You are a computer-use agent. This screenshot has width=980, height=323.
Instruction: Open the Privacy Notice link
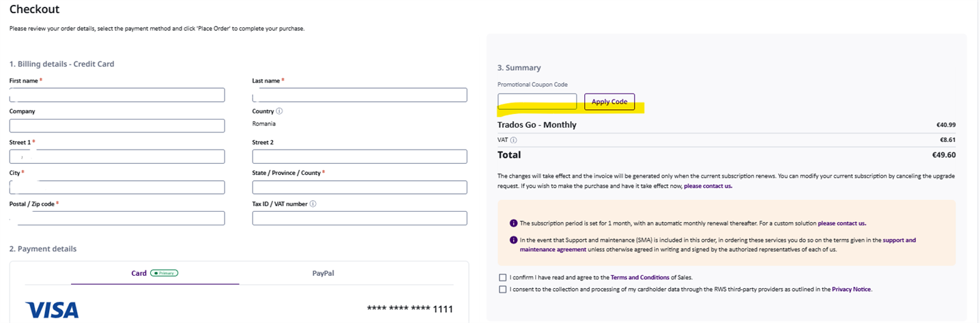[x=851, y=290]
